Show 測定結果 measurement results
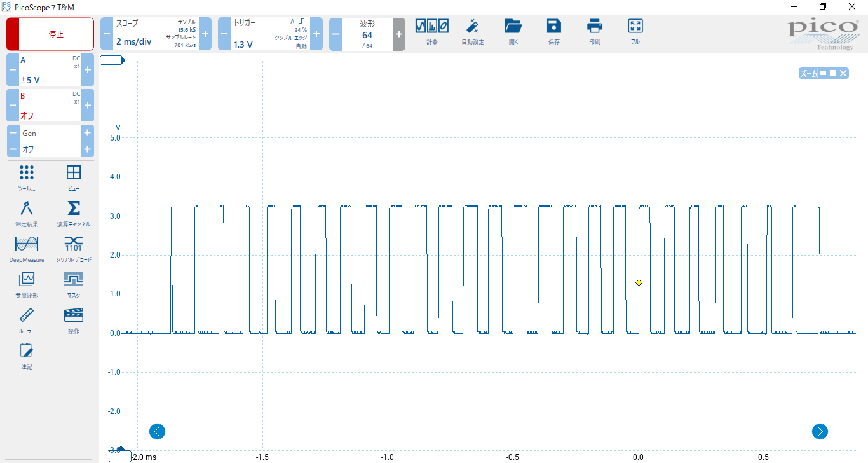868x463 pixels. [26, 212]
